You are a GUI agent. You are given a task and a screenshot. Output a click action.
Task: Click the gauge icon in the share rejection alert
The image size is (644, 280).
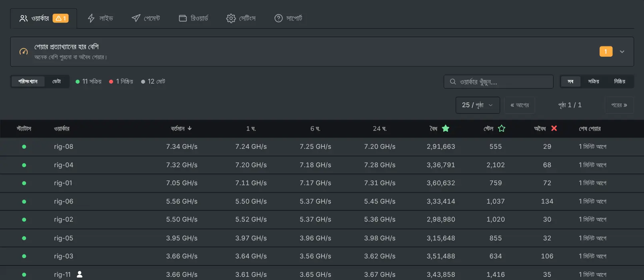[24, 52]
